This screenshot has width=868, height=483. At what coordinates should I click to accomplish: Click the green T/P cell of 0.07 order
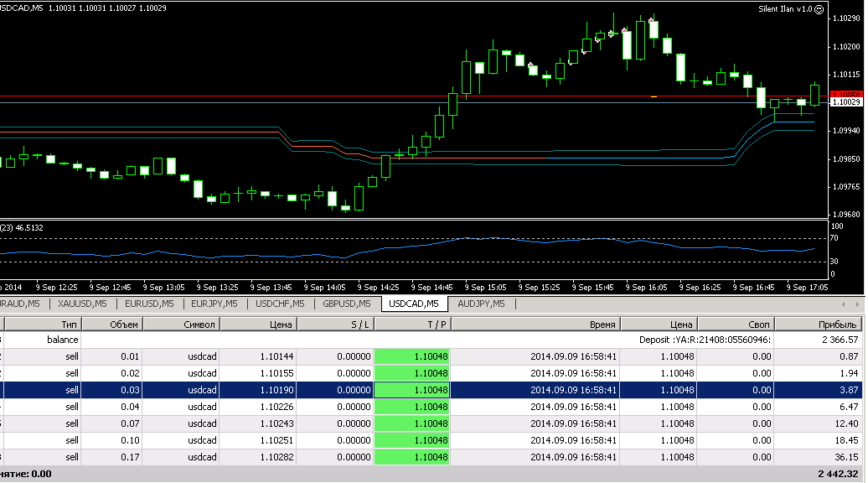[x=412, y=423]
